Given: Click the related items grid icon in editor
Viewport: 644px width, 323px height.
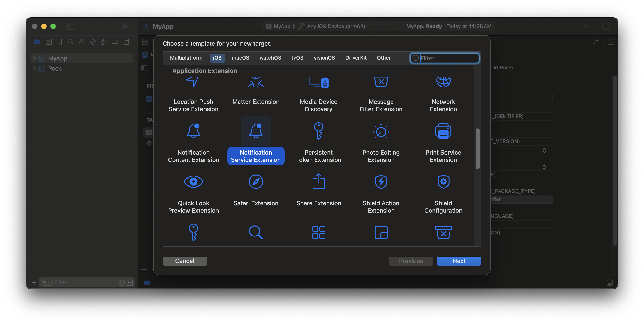Looking at the screenshot, I should 145,42.
